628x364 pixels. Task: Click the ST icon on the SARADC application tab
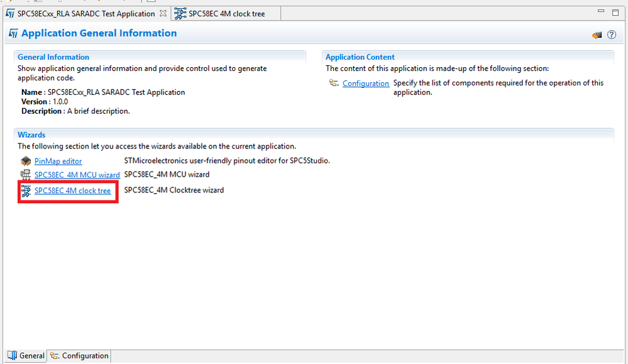(10, 14)
